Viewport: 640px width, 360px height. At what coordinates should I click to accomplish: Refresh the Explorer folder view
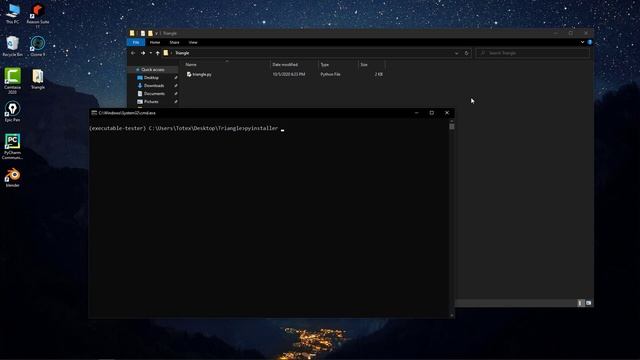[x=467, y=53]
